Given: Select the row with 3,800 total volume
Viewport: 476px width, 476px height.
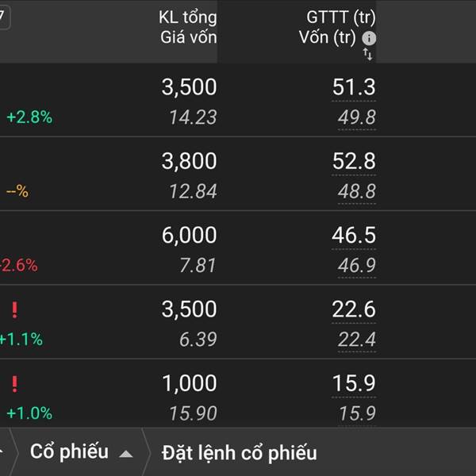Looking at the screenshot, I should 238,174.
